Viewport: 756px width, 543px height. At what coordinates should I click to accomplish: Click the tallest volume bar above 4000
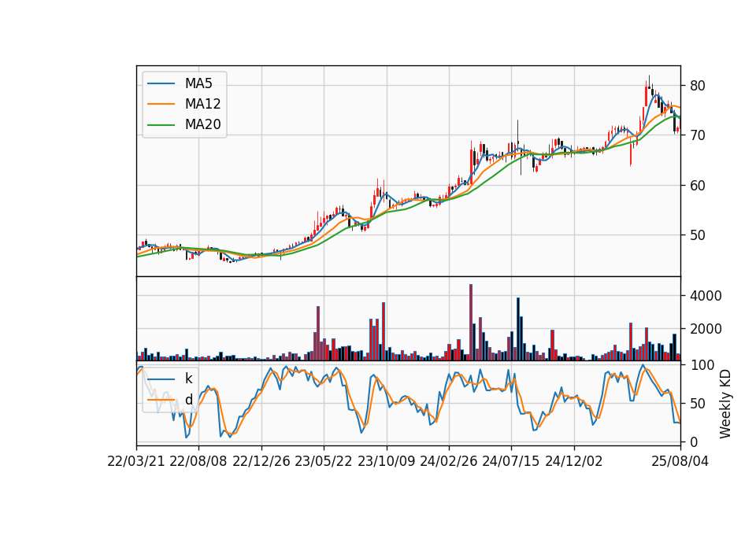(x=471, y=323)
